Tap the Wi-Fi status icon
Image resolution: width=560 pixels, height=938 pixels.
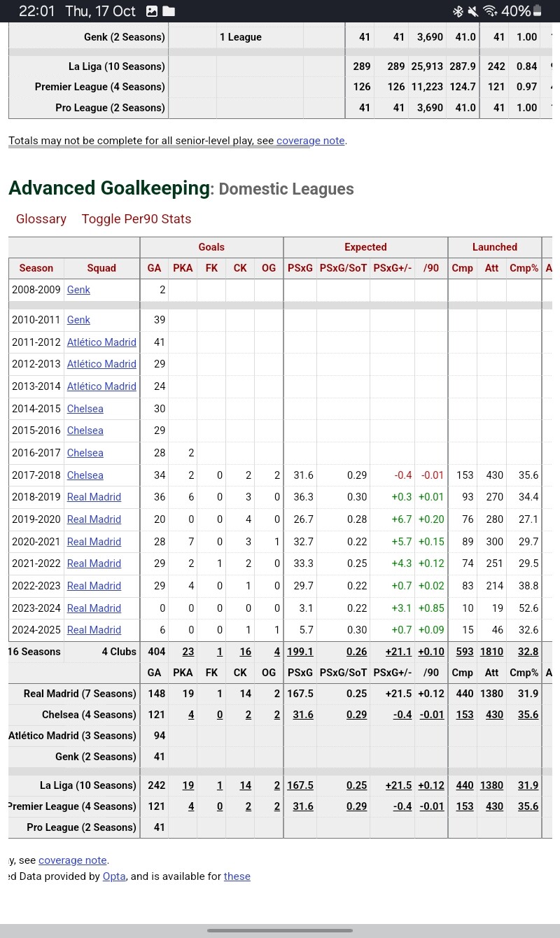pos(490,11)
